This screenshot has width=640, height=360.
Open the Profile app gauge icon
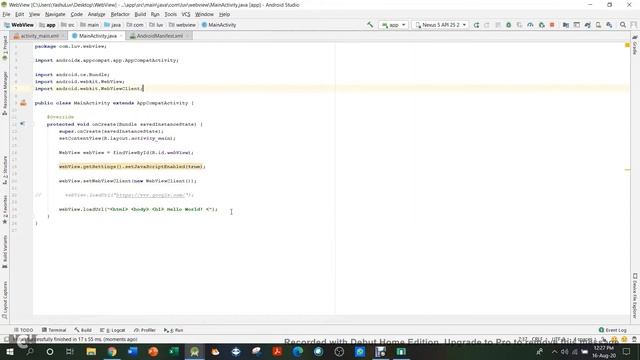pyautogui.click(x=530, y=25)
